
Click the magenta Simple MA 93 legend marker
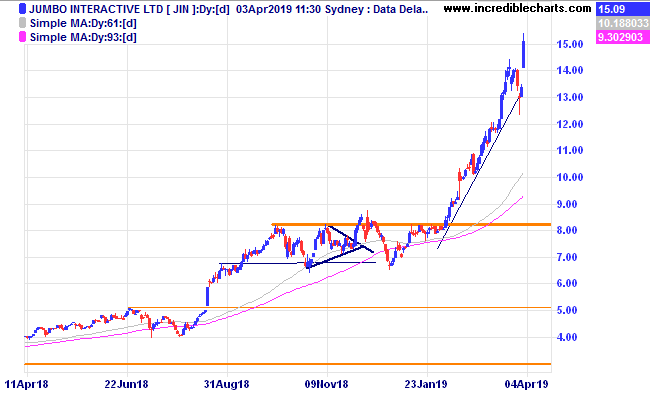(x=23, y=37)
